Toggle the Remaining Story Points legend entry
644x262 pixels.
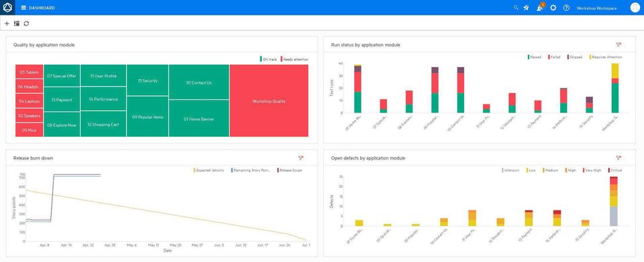tap(250, 170)
